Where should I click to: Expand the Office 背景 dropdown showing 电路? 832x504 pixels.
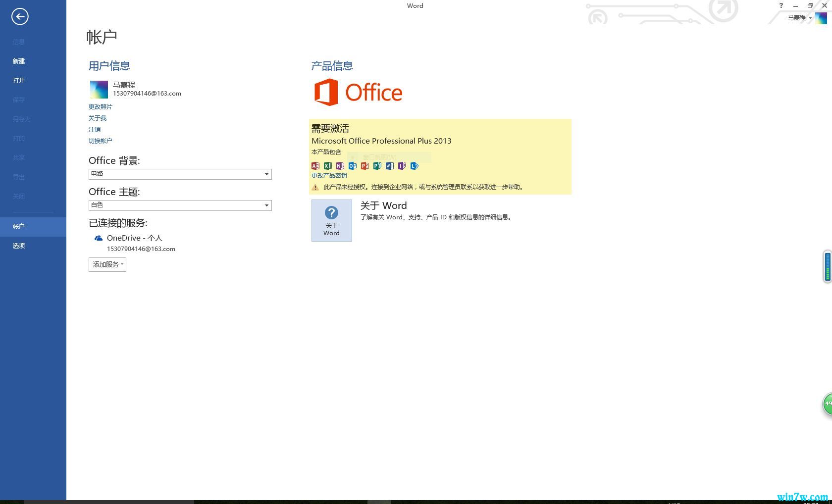point(180,174)
